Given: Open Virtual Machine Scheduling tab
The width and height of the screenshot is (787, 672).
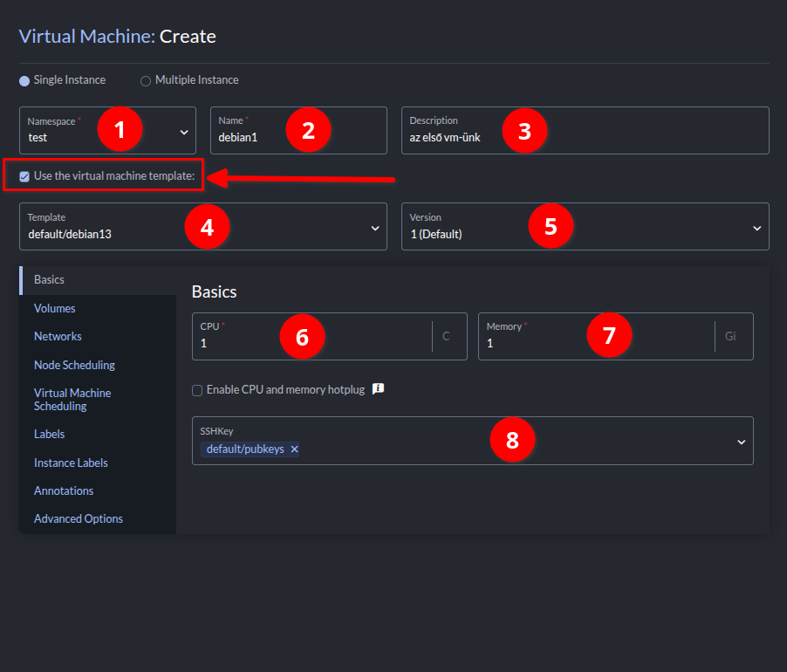Looking at the screenshot, I should pyautogui.click(x=72, y=400).
